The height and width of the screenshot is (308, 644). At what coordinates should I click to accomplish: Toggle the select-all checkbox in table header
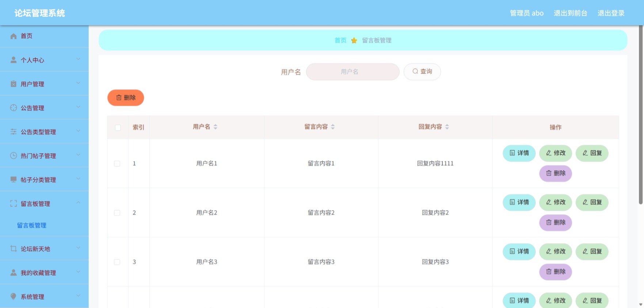pos(118,128)
